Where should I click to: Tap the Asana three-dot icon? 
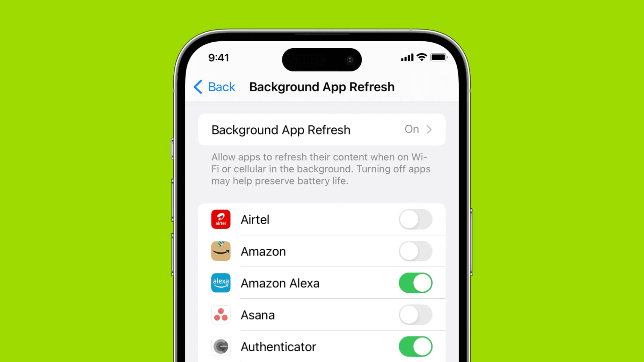(220, 314)
